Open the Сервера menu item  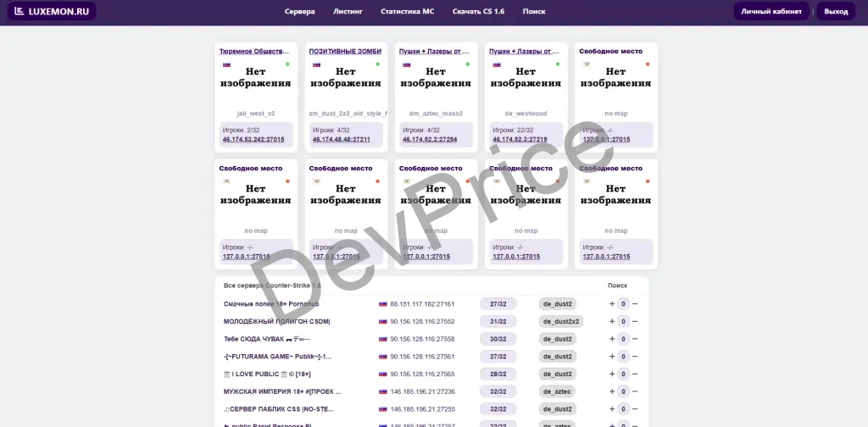click(x=299, y=11)
